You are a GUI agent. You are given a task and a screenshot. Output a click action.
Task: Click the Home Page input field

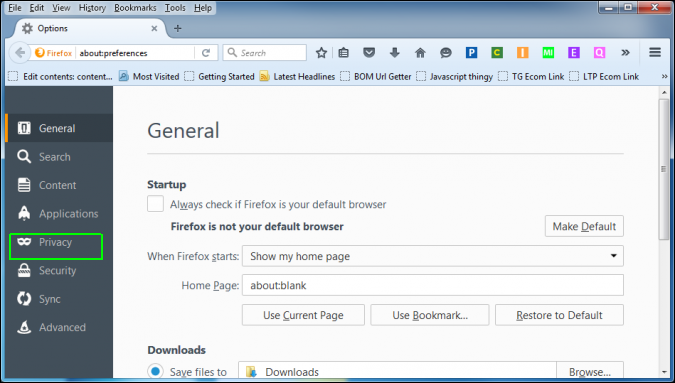tap(433, 285)
